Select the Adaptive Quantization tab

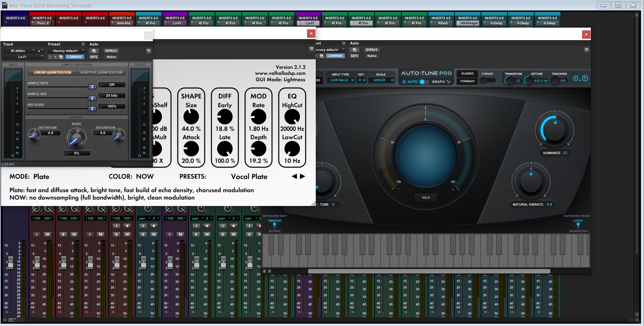101,72
